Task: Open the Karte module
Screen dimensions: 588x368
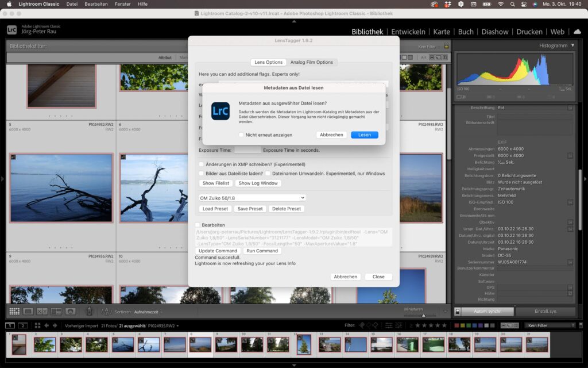Action: [x=442, y=32]
